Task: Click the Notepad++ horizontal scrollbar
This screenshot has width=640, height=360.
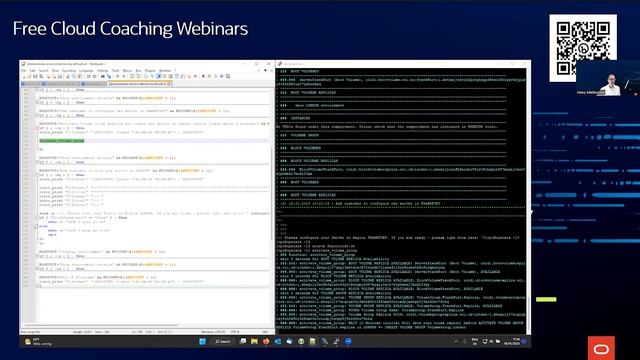Action: click(x=102, y=325)
